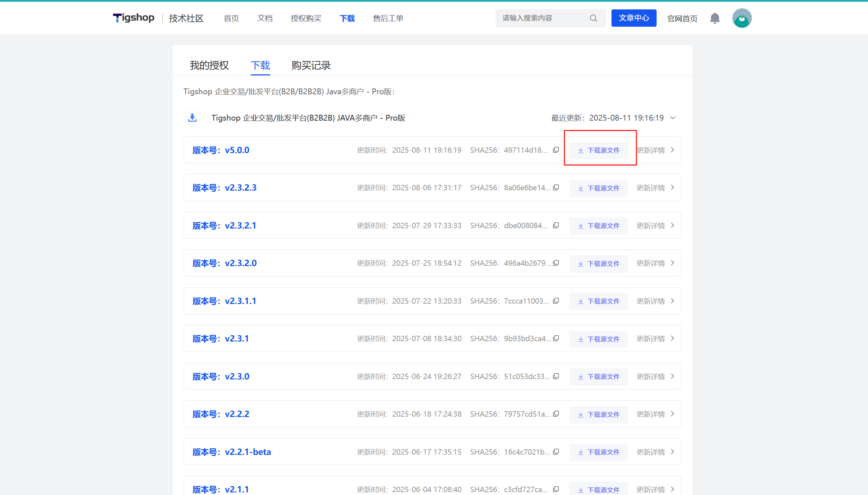Open the notification bell
868x495 pixels.
coord(715,18)
